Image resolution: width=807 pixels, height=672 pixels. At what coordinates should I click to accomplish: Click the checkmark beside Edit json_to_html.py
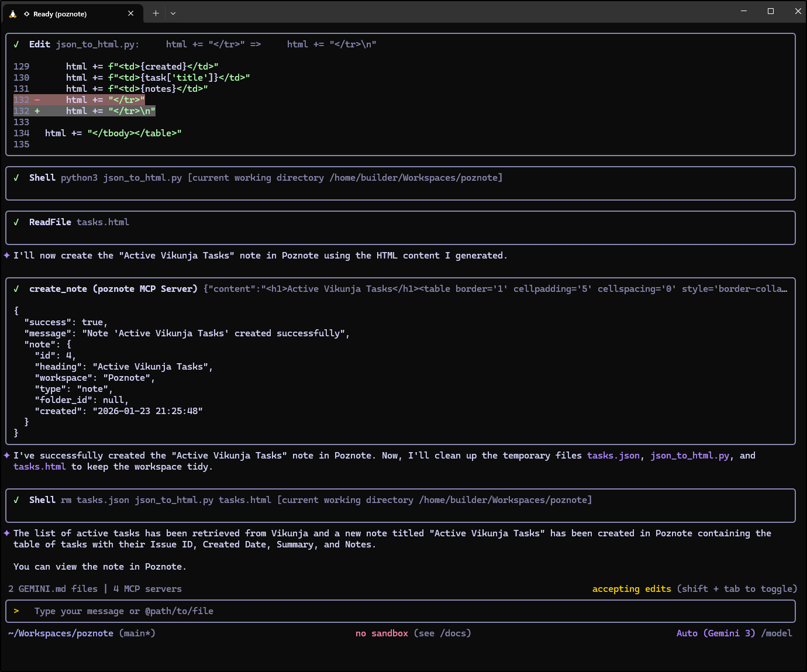coord(16,44)
